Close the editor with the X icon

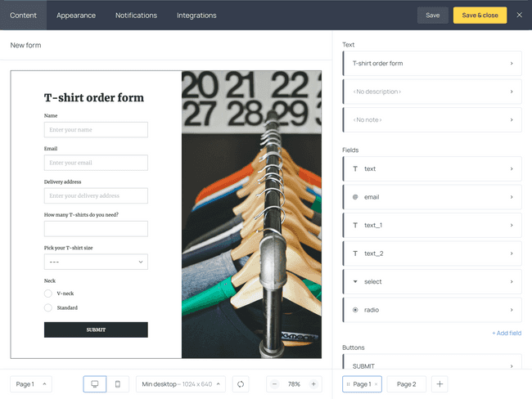tap(520, 15)
